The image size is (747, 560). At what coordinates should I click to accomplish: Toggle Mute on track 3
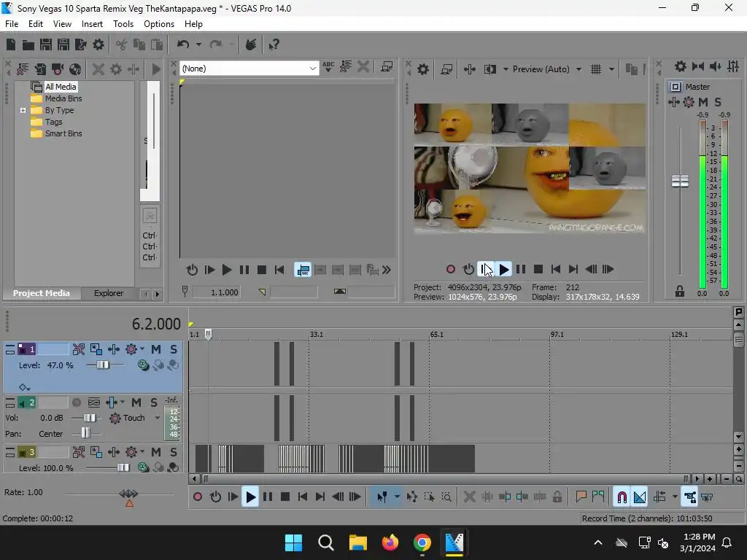pyautogui.click(x=156, y=452)
